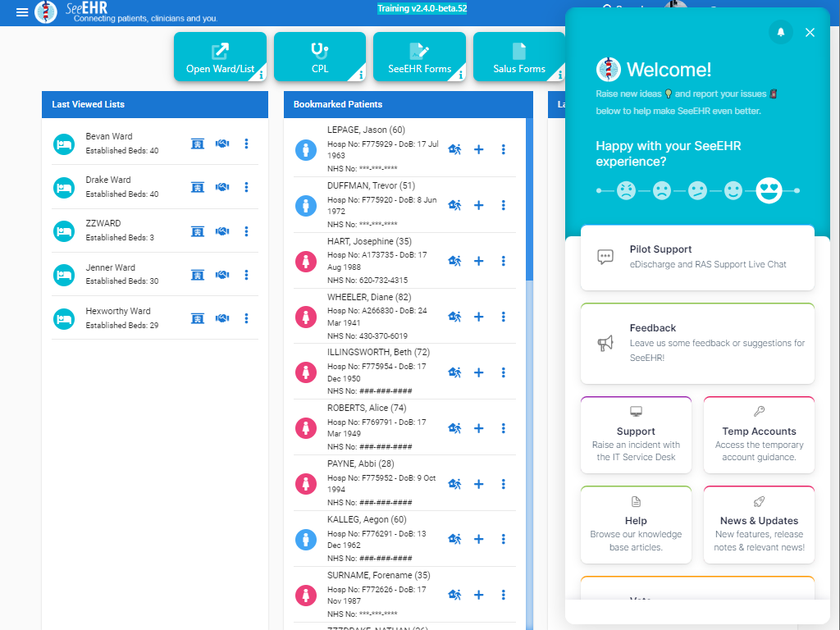Click the plus icon for HART, Josephine

pos(479,261)
